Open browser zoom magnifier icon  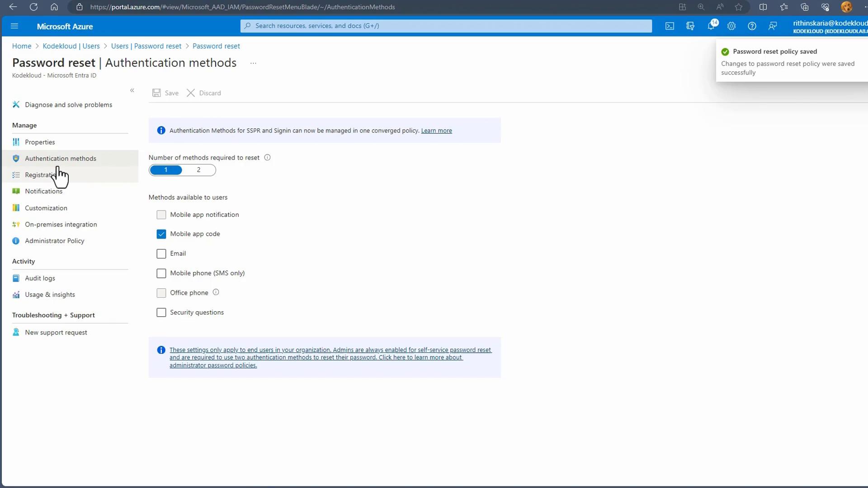tap(701, 7)
